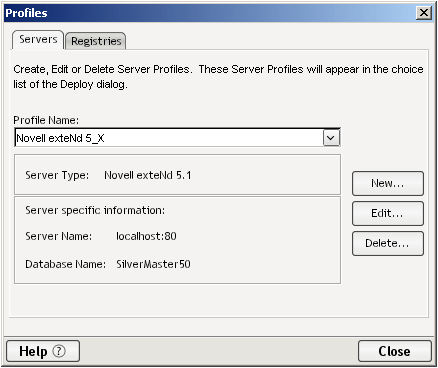Viewport: 438px width, 368px height.
Task: Click the Close button at the bottom
Action: [395, 351]
